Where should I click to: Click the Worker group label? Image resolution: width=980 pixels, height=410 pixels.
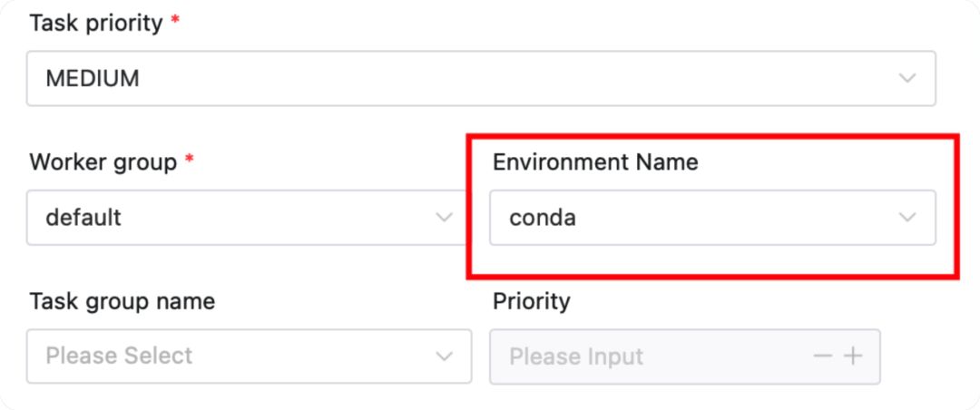click(103, 162)
